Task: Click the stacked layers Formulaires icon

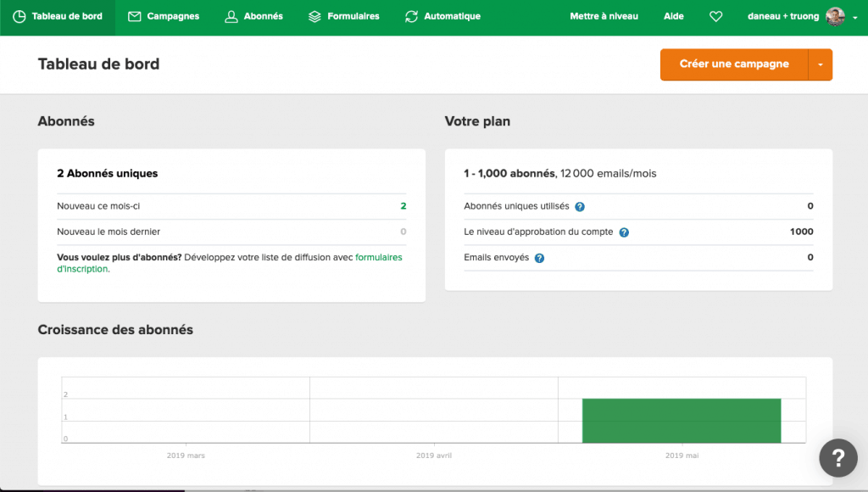Action: (314, 16)
